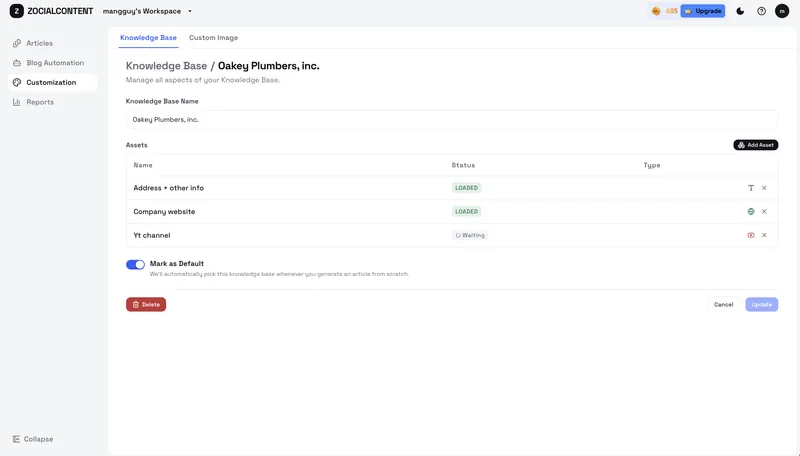Click text type icon for Address row
Viewport: 800px width, 456px height.
(751, 188)
